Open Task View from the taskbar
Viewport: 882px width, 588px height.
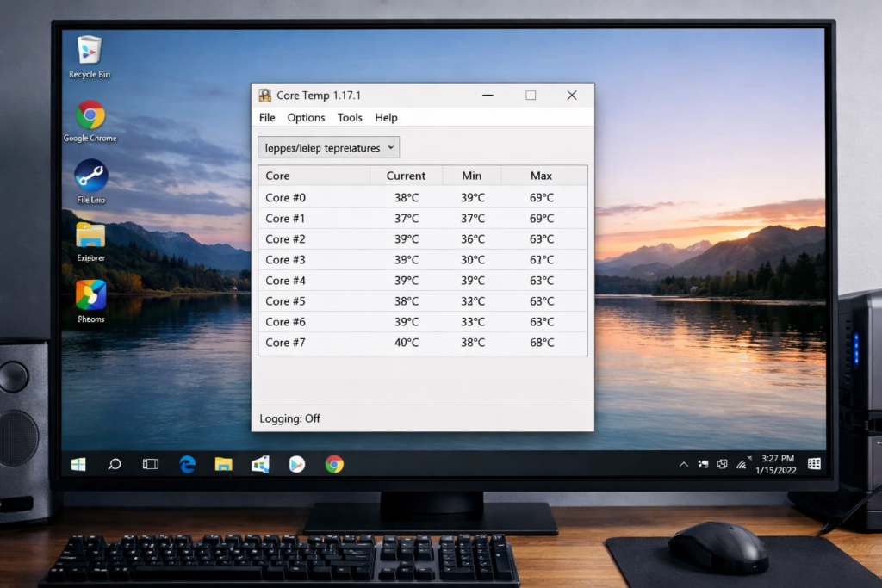click(150, 464)
